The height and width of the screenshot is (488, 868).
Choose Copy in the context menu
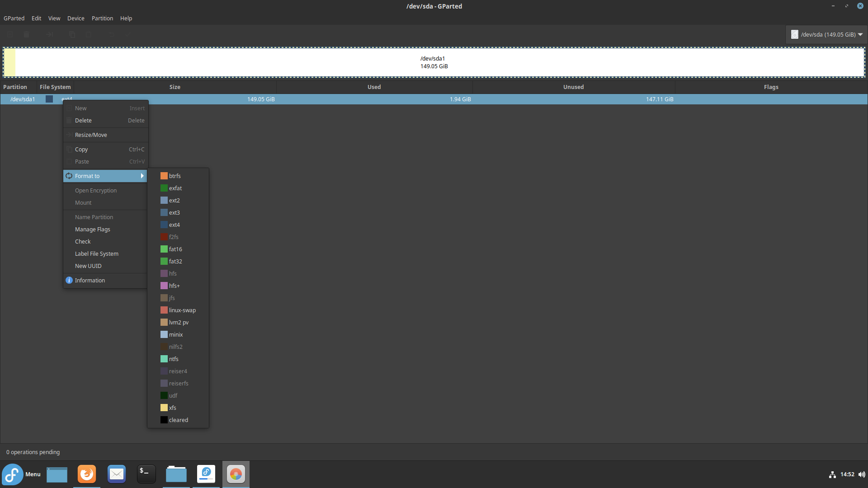pyautogui.click(x=105, y=150)
